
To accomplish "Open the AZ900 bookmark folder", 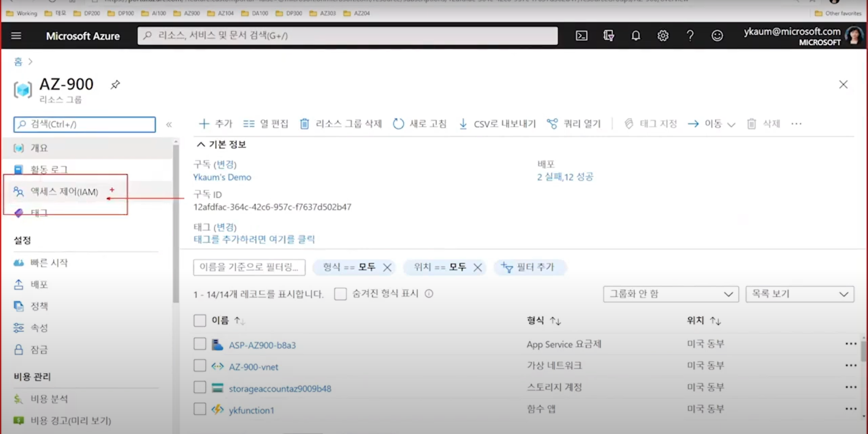I will click(x=187, y=13).
